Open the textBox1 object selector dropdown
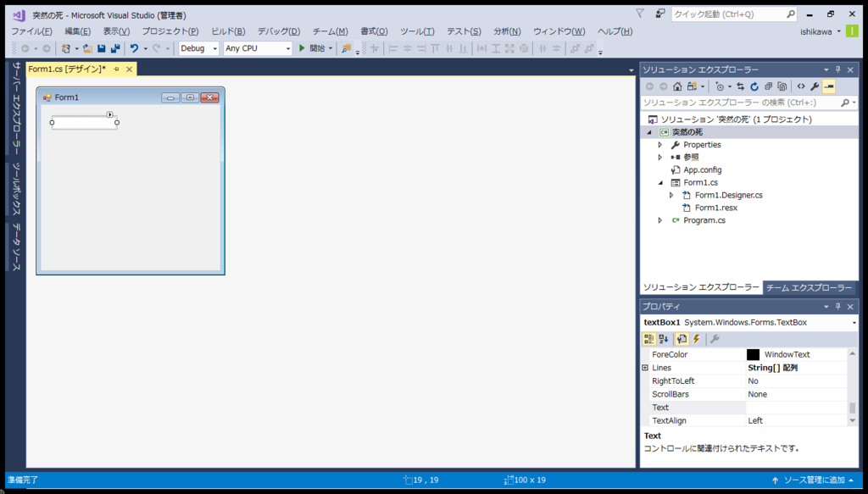 [854, 323]
